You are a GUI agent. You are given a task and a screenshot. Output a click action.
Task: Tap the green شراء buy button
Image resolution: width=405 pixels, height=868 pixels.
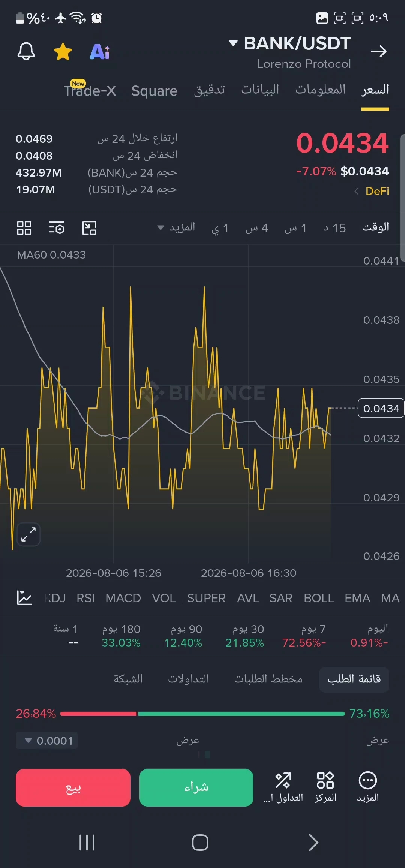pos(196,787)
